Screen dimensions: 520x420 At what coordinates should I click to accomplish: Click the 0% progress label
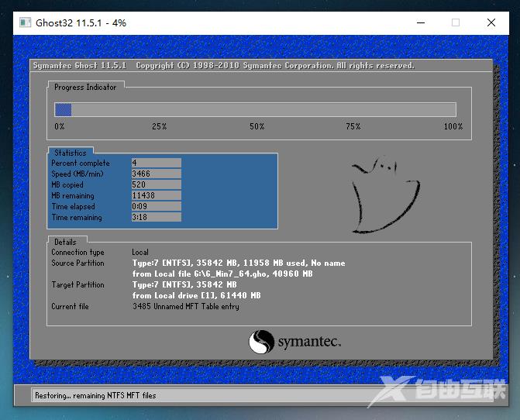point(60,126)
